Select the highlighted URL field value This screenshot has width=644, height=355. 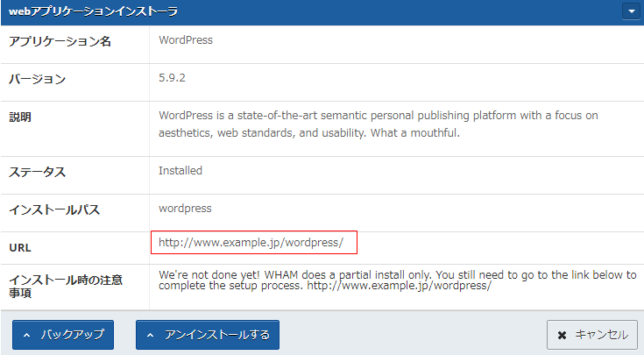[x=251, y=242]
